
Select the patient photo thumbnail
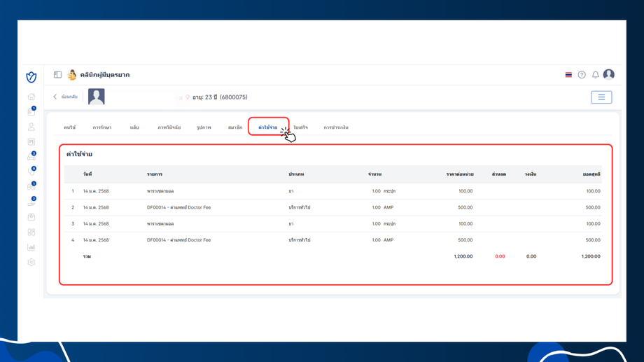[x=97, y=97]
